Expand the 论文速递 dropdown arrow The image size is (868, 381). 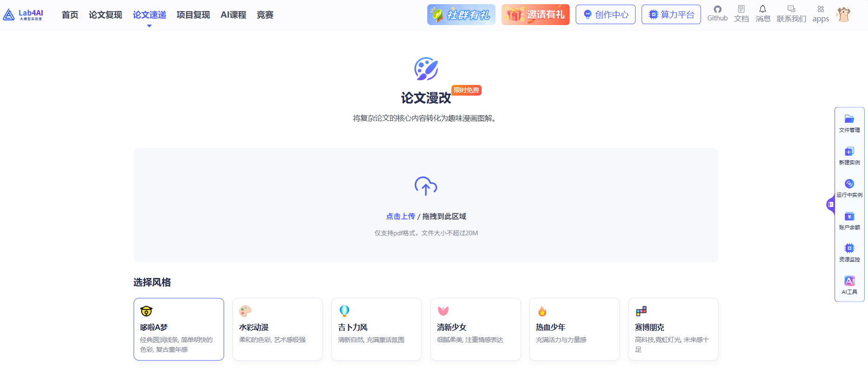coord(149,26)
